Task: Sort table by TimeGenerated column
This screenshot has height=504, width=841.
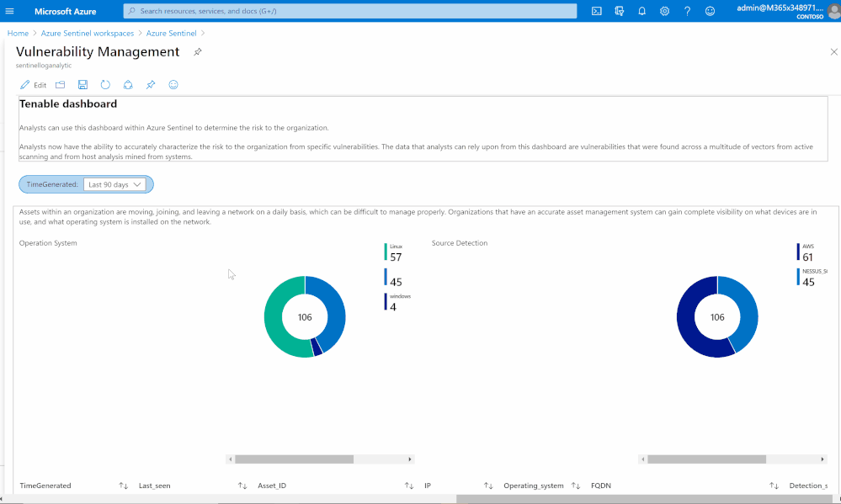Action: pyautogui.click(x=124, y=485)
